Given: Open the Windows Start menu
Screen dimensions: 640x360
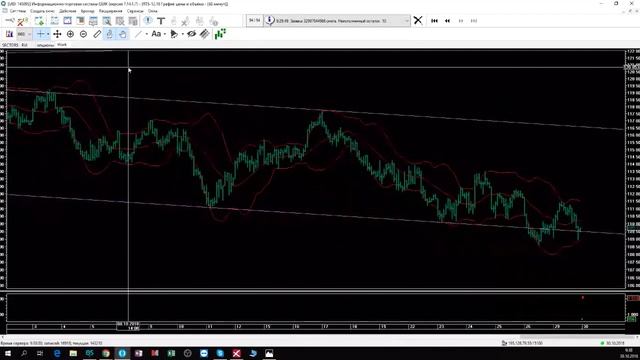Looking at the screenshot, I should (x=8, y=353).
